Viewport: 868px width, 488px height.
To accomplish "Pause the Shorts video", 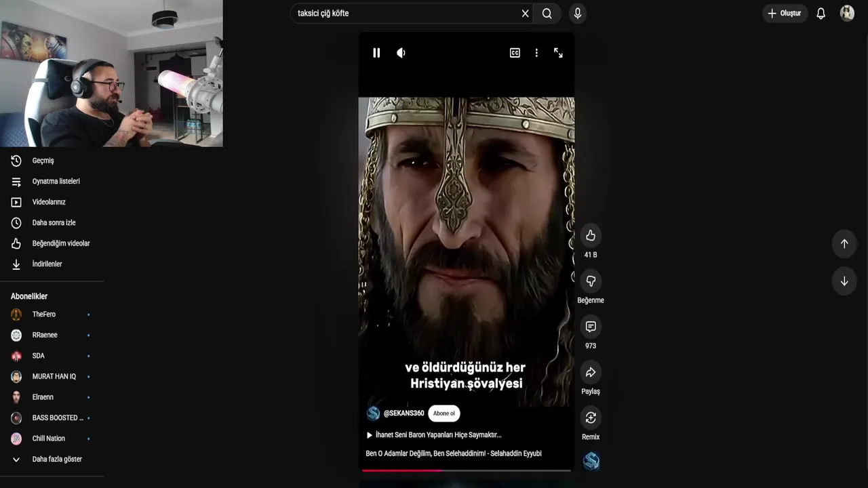I will tap(376, 53).
